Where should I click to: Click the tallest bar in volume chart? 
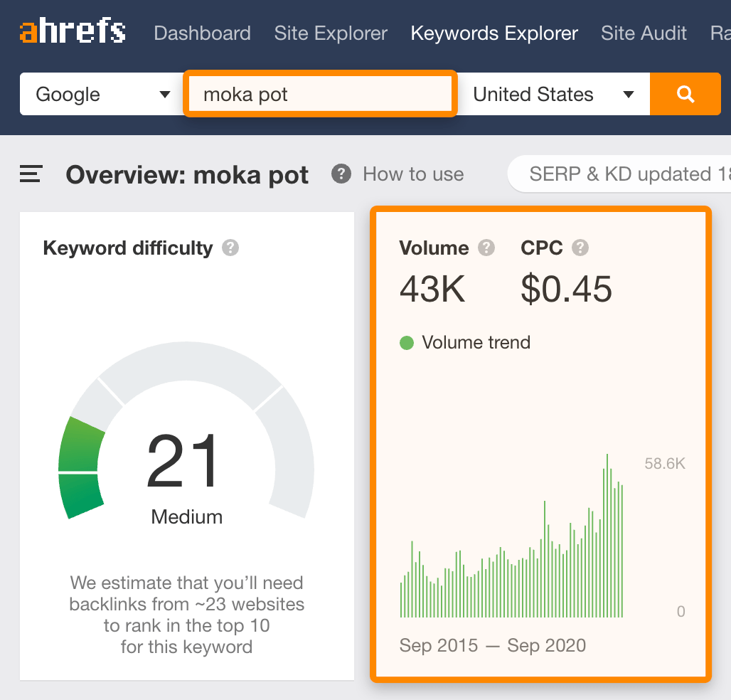click(x=607, y=535)
